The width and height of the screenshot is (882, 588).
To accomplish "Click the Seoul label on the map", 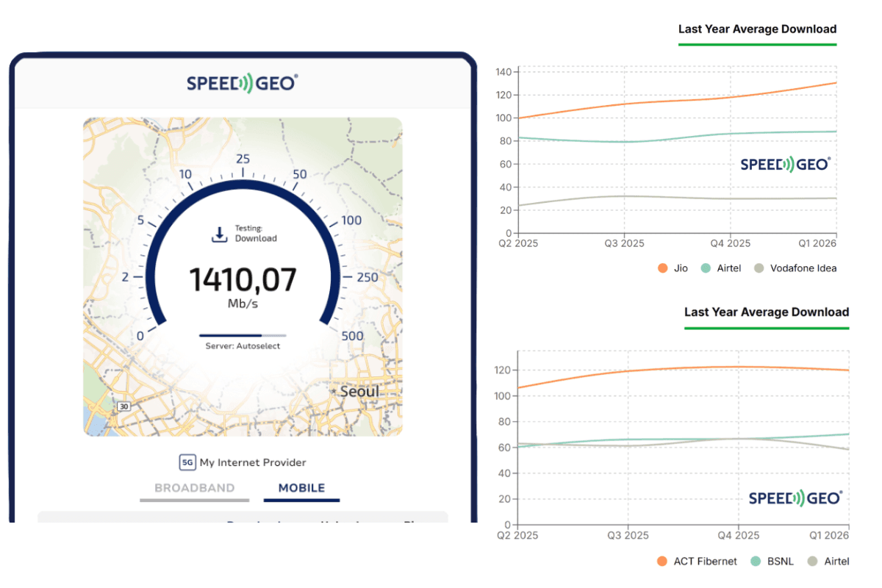I will tap(360, 391).
